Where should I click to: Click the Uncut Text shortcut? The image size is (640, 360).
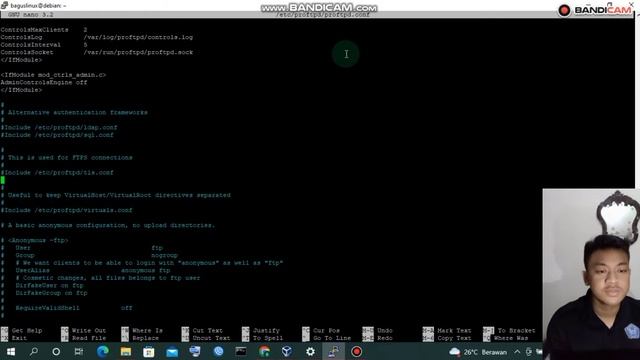pyautogui.click(x=206, y=338)
